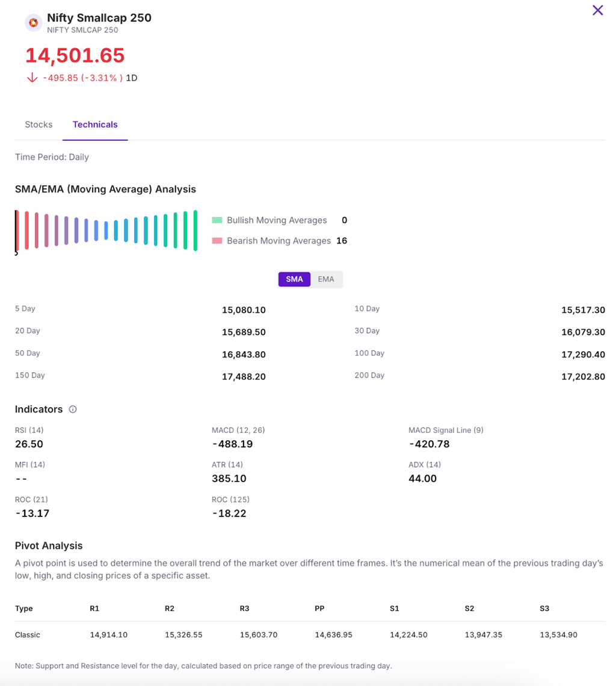Viewport: 616px width, 686px height.
Task: Open the Technicals tab
Action: (x=95, y=124)
